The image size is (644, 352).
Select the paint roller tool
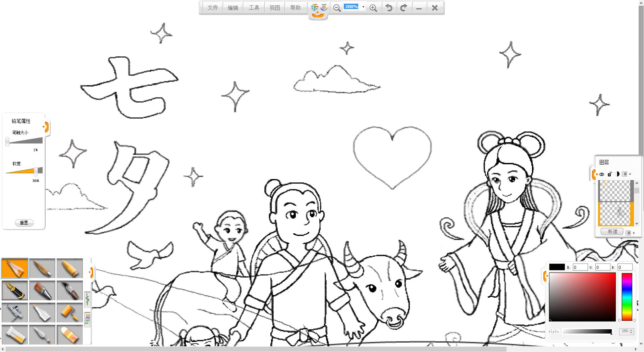coord(69,312)
